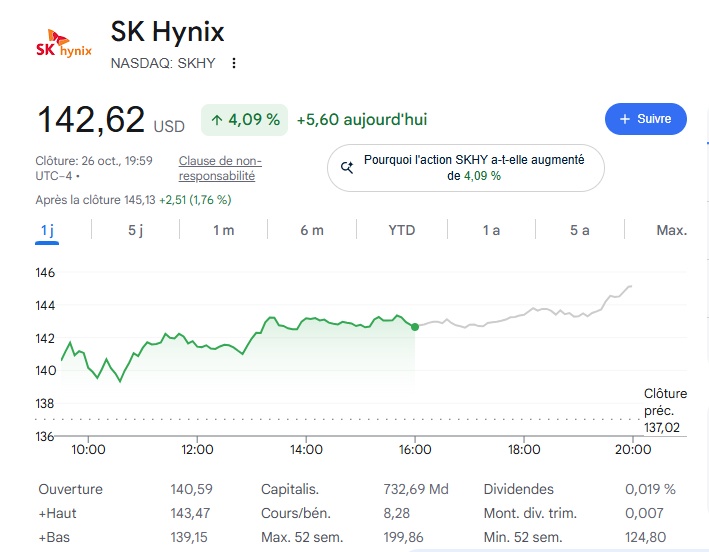
Task: Click the +Bas row label
Action: (54, 537)
